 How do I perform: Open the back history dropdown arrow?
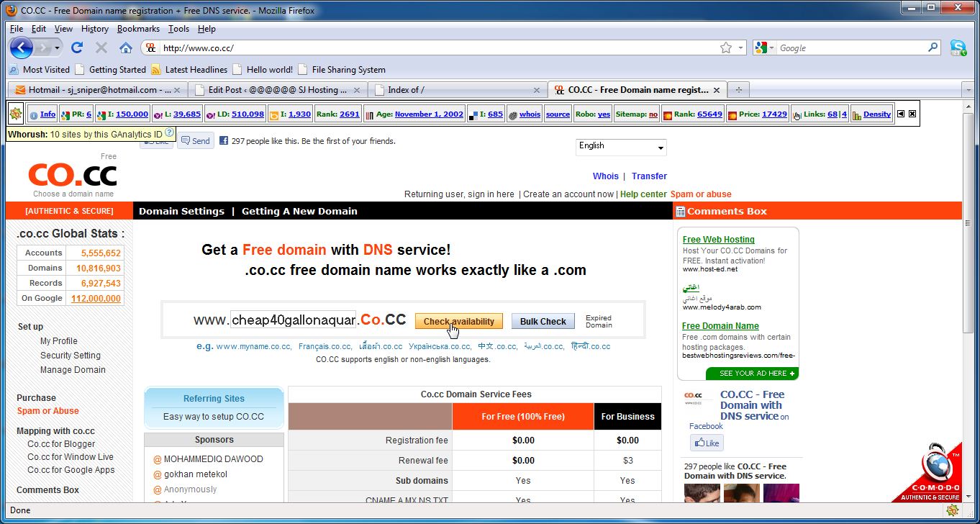click(57, 48)
